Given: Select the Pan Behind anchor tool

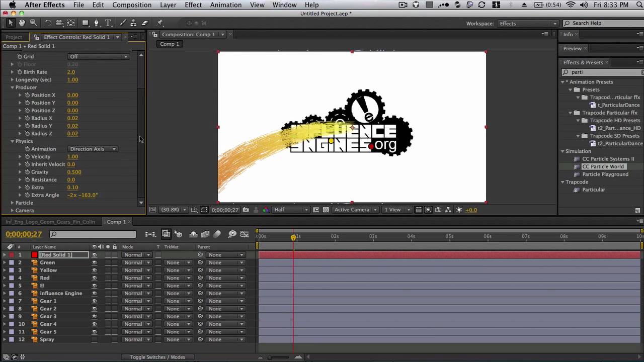Looking at the screenshot, I should pyautogui.click(x=71, y=23).
